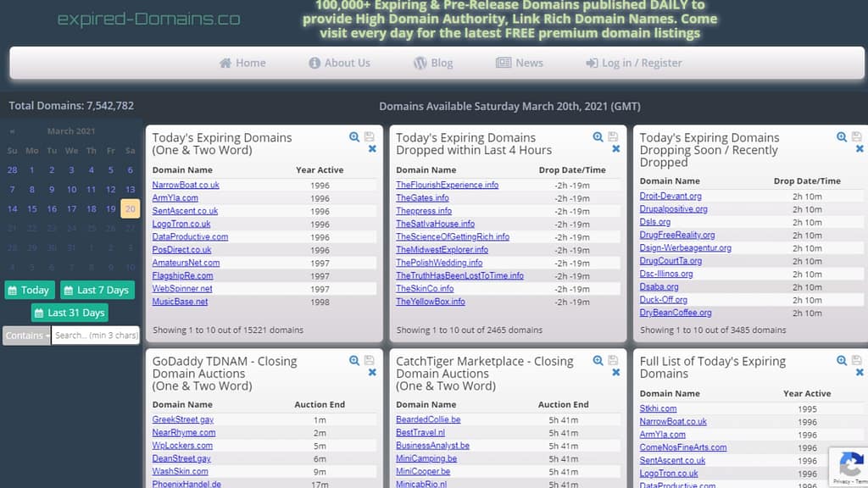Open the magnifier on GoDaddy TDNAM auctions panel
The image size is (868, 488).
click(354, 360)
